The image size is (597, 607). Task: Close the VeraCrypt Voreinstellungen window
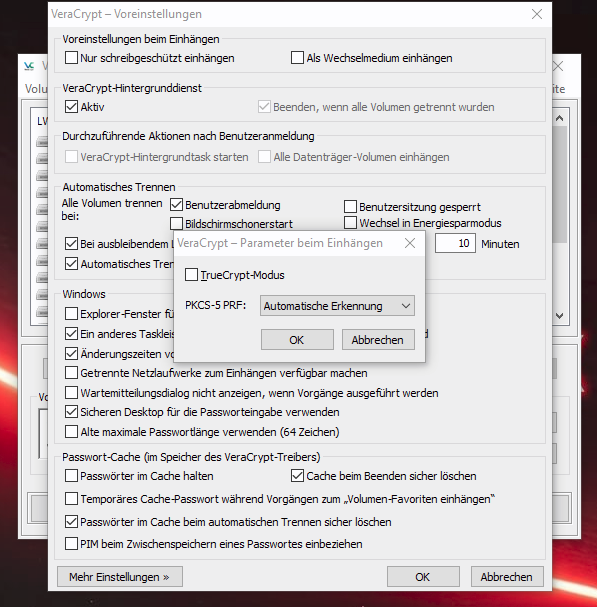coord(537,14)
